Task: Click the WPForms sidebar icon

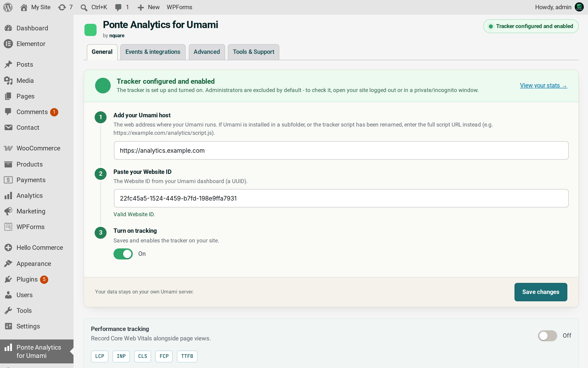Action: [8, 227]
